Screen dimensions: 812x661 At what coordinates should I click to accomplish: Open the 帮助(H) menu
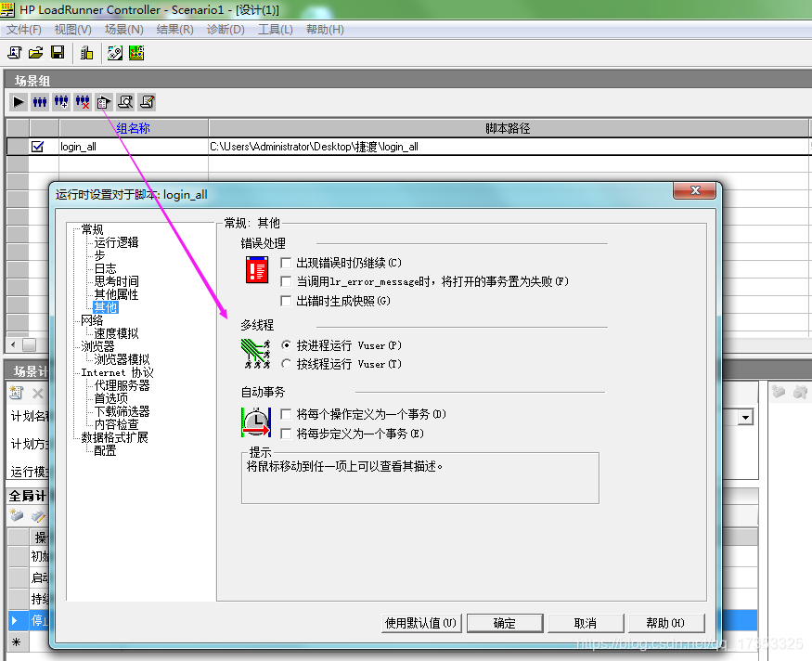[x=325, y=30]
